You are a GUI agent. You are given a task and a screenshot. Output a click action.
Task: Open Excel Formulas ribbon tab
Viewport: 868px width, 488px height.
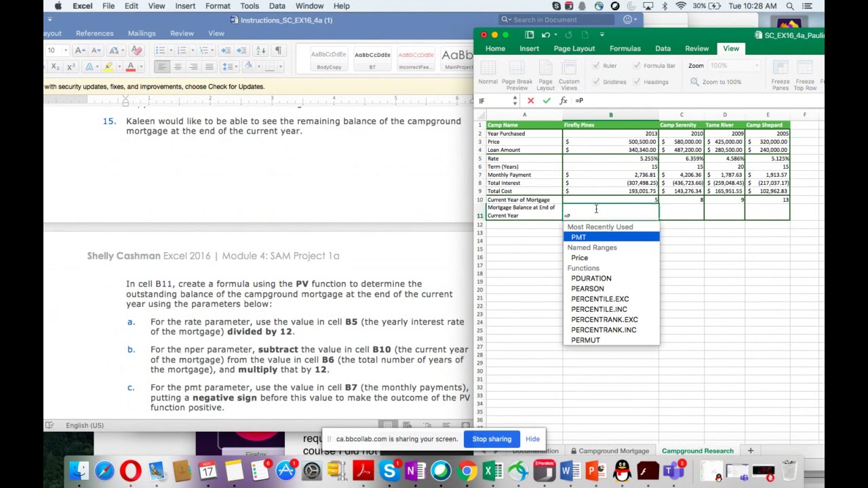(625, 49)
